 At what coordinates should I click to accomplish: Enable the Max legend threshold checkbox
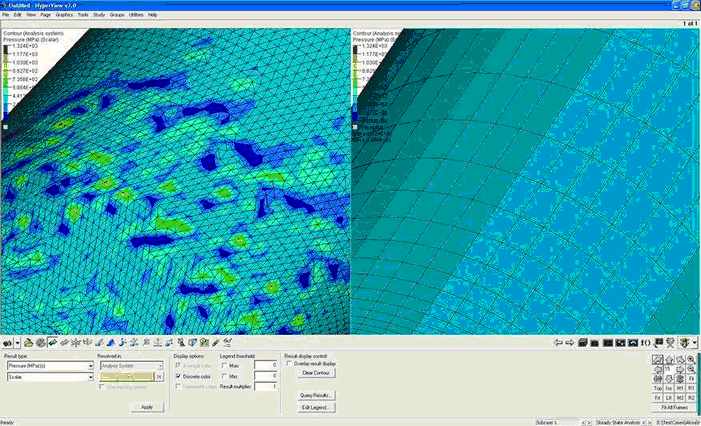coord(224,366)
